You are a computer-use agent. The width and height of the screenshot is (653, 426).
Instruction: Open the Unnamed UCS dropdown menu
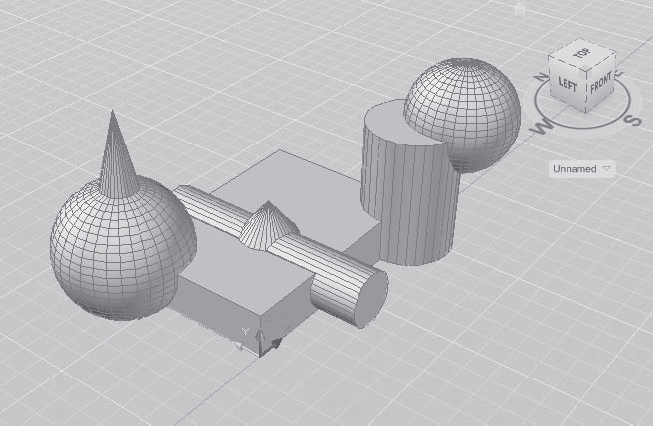(582, 169)
